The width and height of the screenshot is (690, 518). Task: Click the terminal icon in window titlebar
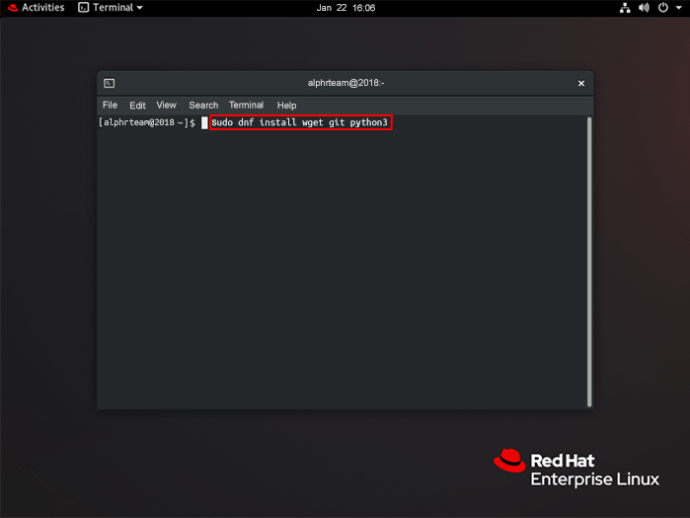coord(109,83)
